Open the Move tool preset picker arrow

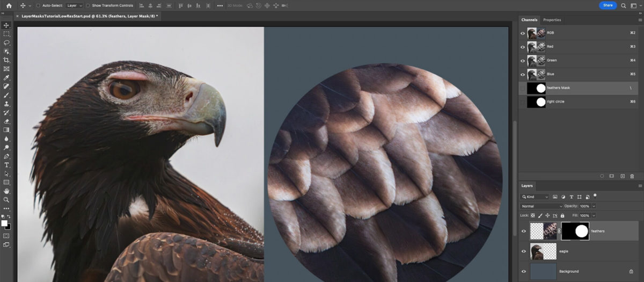[30, 5]
